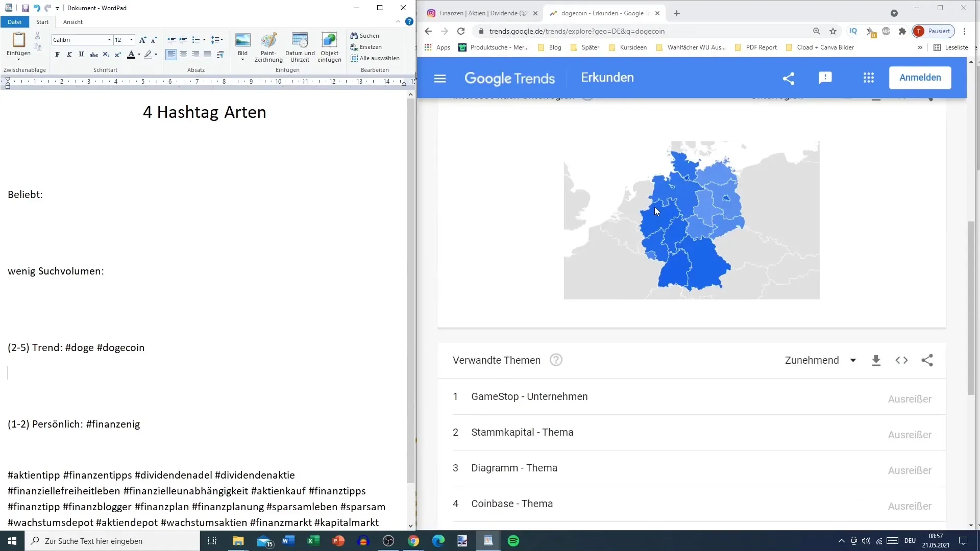Image resolution: width=980 pixels, height=551 pixels.
Task: Copy selection using the copy icon
Action: pyautogui.click(x=37, y=47)
